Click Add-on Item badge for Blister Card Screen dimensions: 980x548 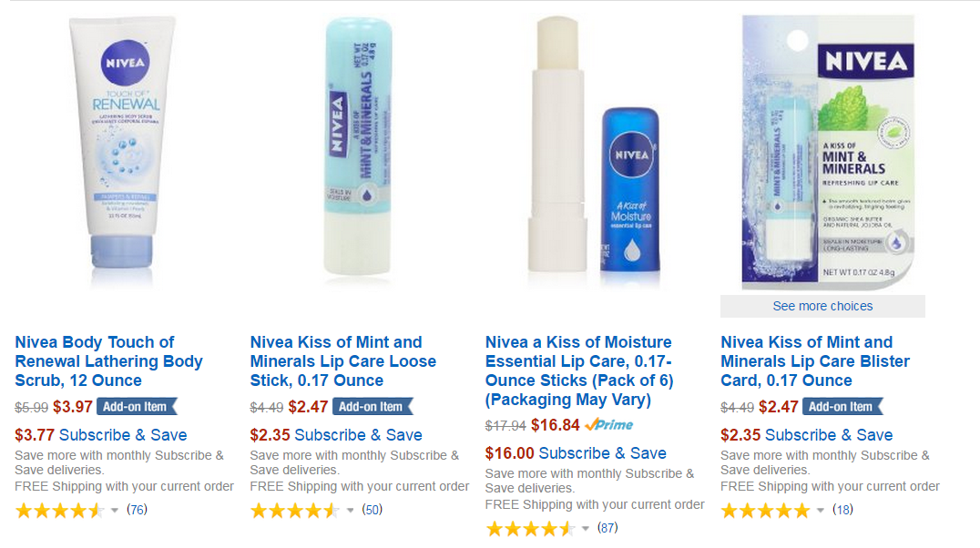coord(842,407)
